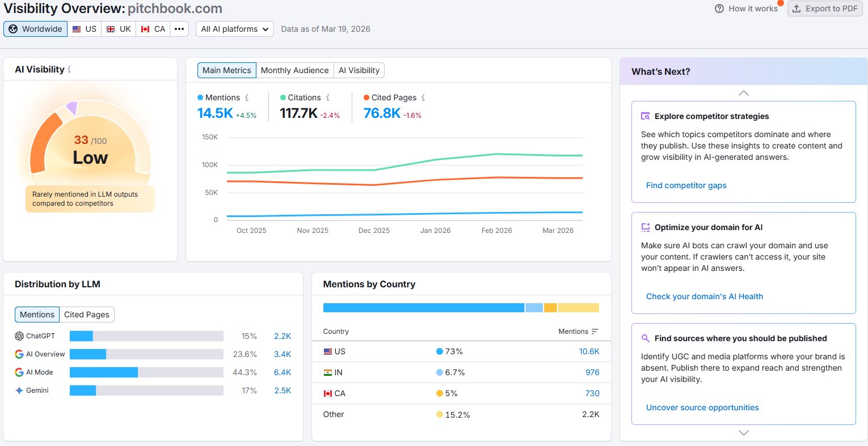868x446 pixels.
Task: Click the Mentions metric info icon
Action: (x=247, y=97)
